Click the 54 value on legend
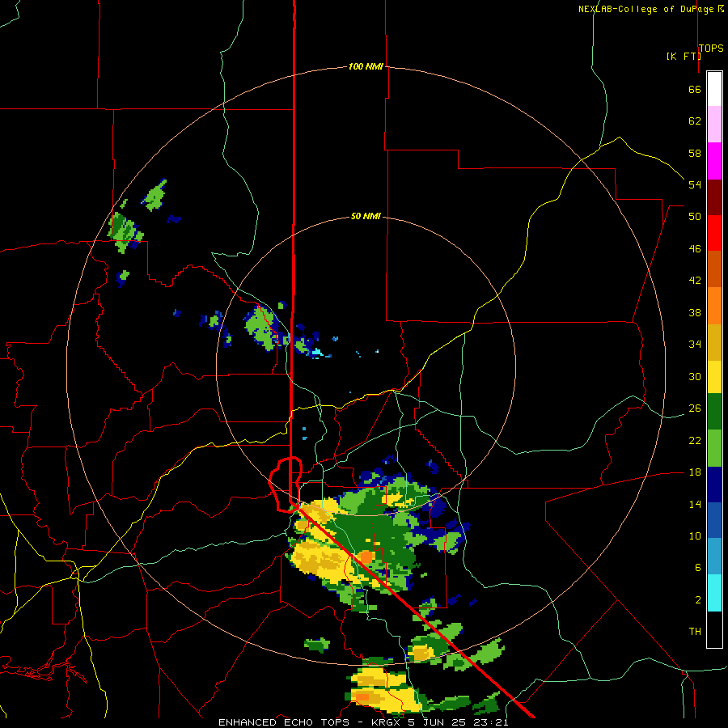728x728 pixels. [x=695, y=184]
